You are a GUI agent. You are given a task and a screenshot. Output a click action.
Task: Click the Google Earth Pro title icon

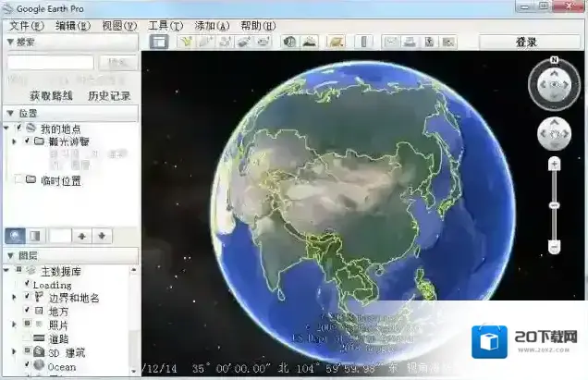(x=8, y=8)
